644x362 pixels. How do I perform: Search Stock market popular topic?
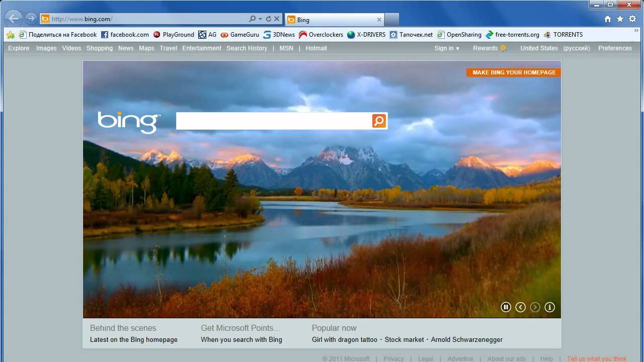point(405,340)
